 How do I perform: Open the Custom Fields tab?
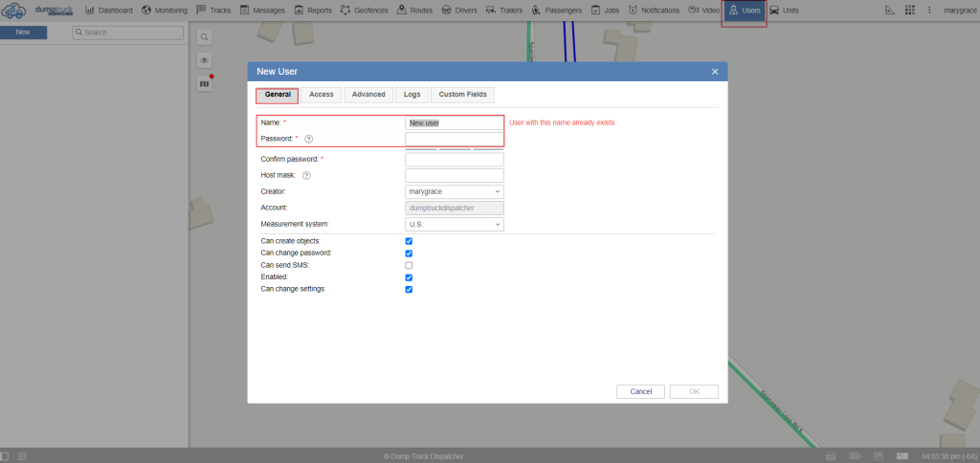coord(462,95)
